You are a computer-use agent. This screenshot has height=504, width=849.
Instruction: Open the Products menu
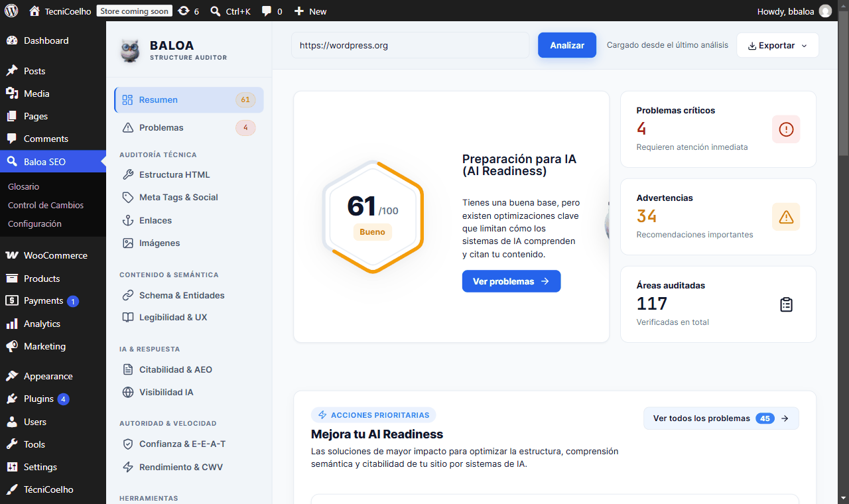point(53,279)
